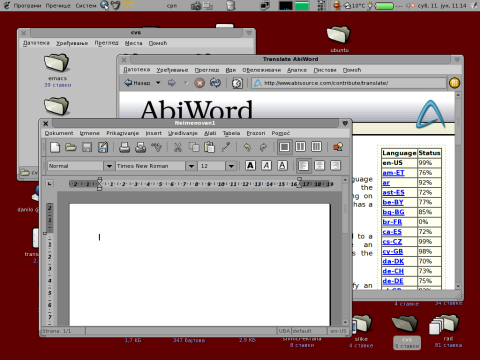
Task: Run the spell check tool icon
Action: click(156, 147)
